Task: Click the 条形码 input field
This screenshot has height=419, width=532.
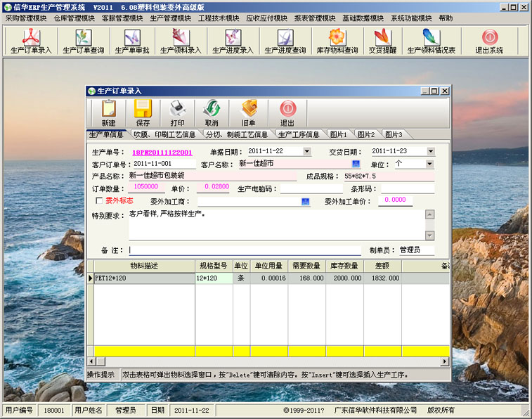Action: pyautogui.click(x=408, y=188)
